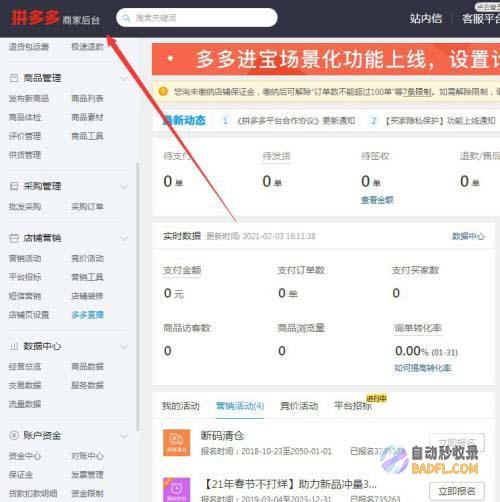The image size is (500, 502).
Task: Open 对账中心 in sidebar
Action: coord(87,456)
